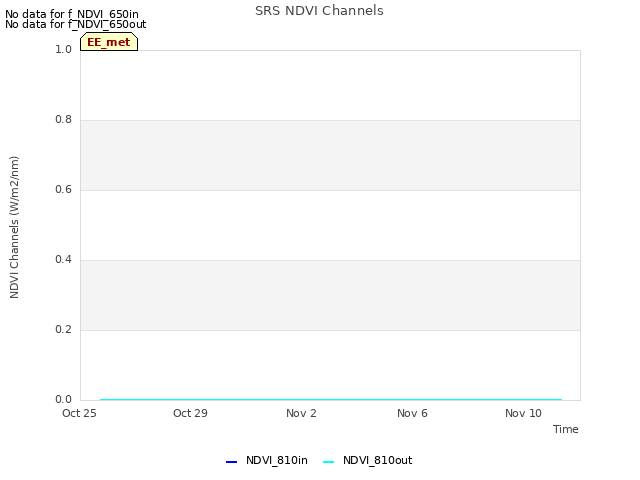Toggle the NDVI_810in legend entry
The height and width of the screenshot is (480, 640).
click(x=267, y=460)
